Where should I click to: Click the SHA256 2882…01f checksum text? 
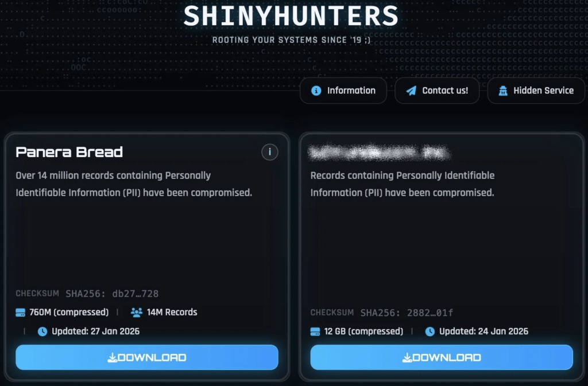point(407,313)
